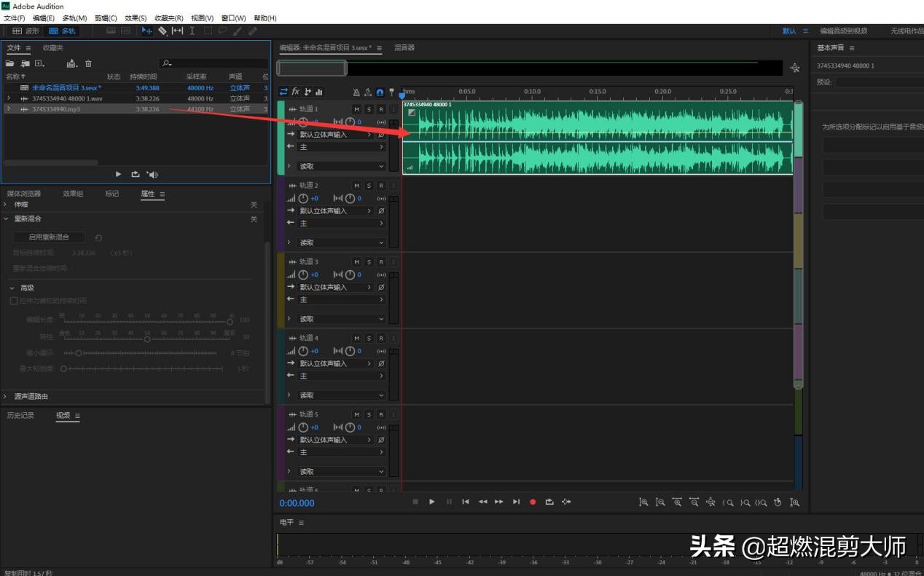924x576 pixels.
Task: Click the Import File icon in Files panel
Action: (x=25, y=63)
